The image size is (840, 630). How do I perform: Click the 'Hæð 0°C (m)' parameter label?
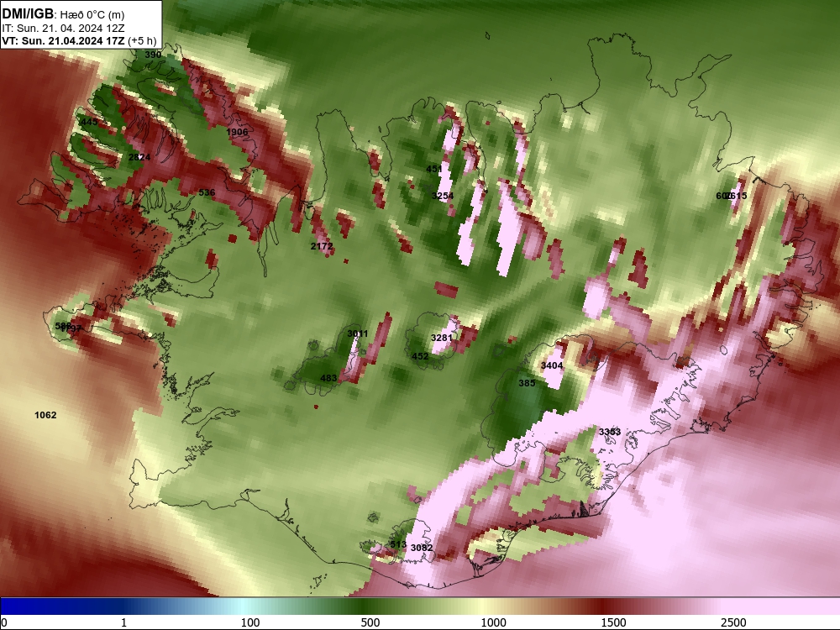(92, 15)
